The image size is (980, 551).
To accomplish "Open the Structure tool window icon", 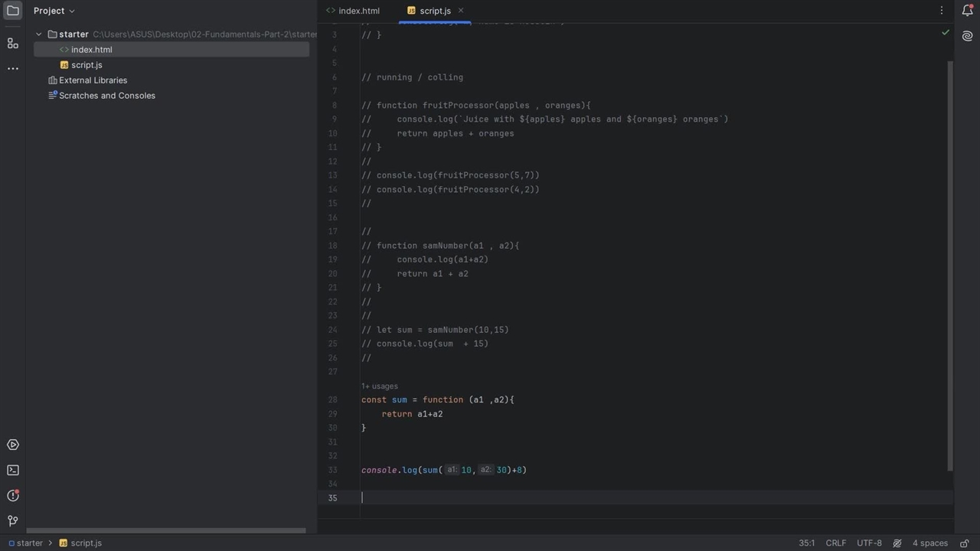I will tap(12, 44).
